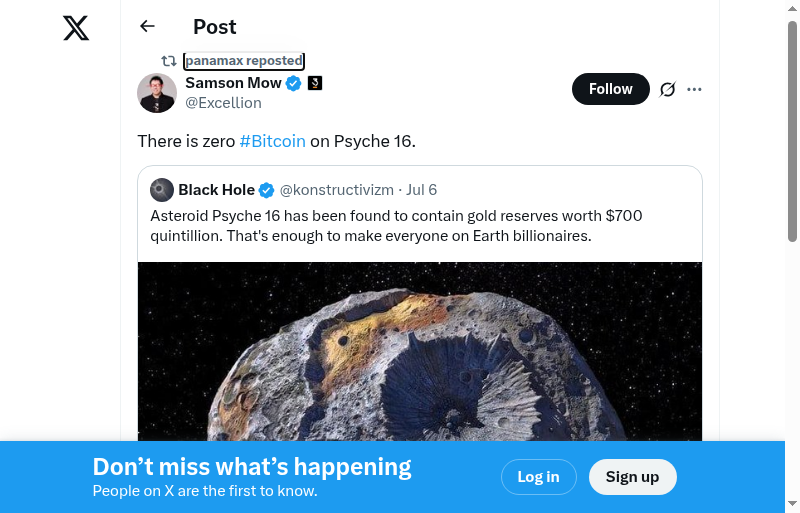Click the verified badge next to Black Hole

click(267, 190)
